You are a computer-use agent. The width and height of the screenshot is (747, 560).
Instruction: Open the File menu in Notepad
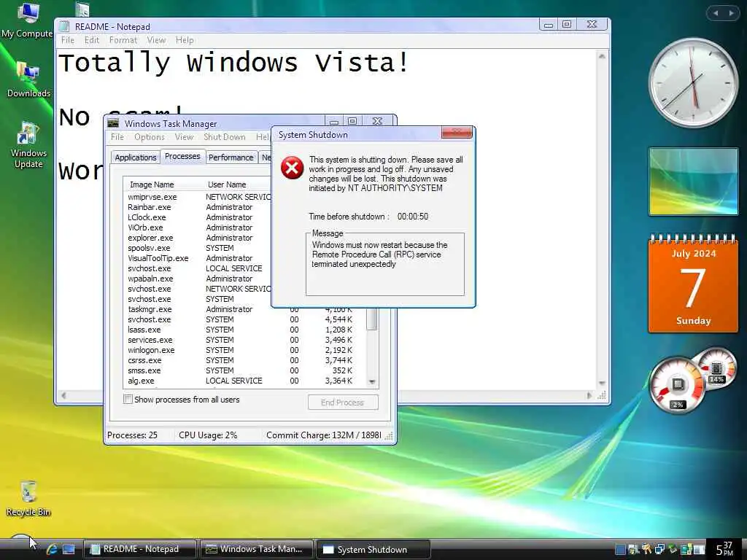(x=68, y=40)
